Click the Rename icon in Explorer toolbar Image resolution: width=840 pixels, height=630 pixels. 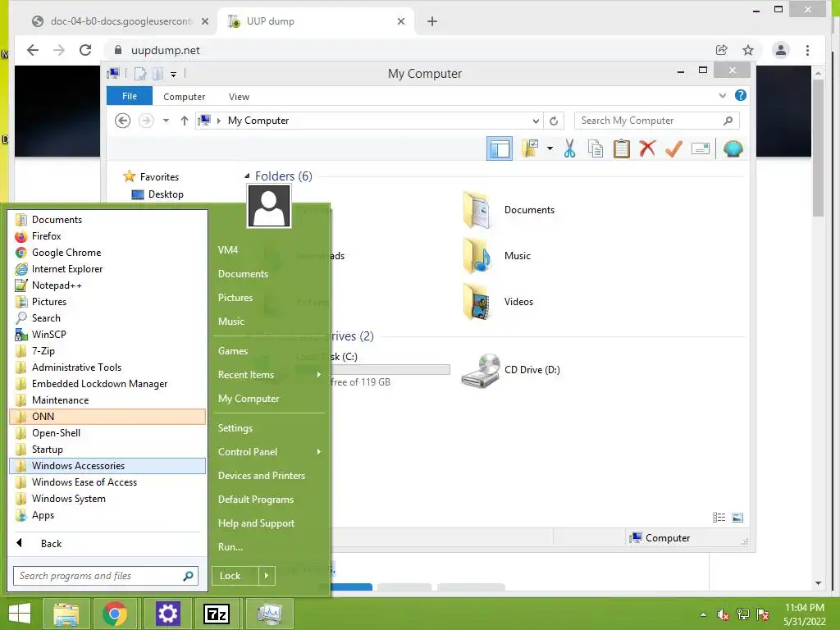tap(701, 148)
